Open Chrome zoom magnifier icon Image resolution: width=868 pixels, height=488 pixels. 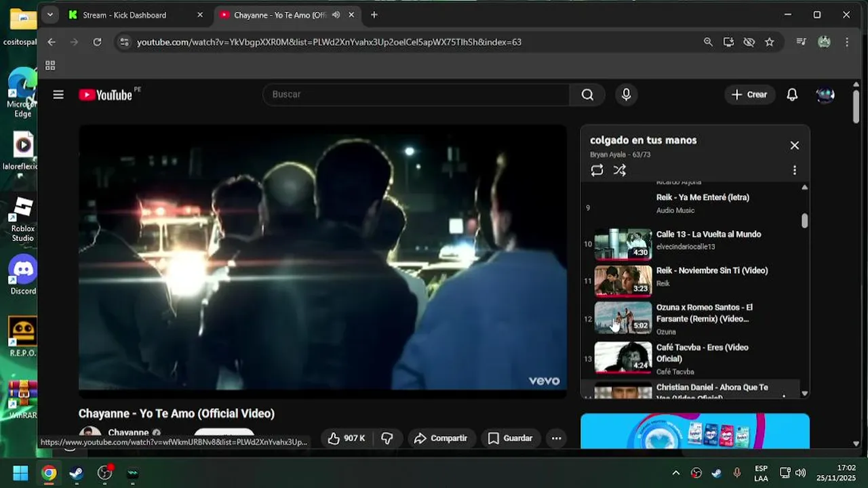(708, 42)
